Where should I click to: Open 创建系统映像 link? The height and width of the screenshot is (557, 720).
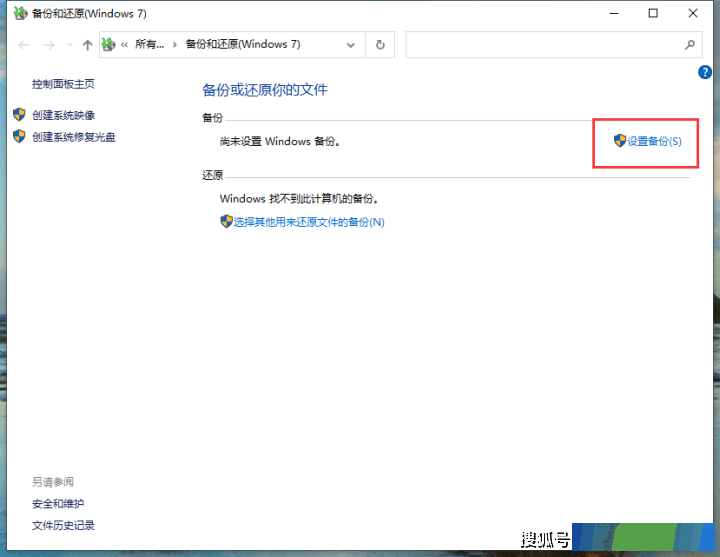click(63, 115)
